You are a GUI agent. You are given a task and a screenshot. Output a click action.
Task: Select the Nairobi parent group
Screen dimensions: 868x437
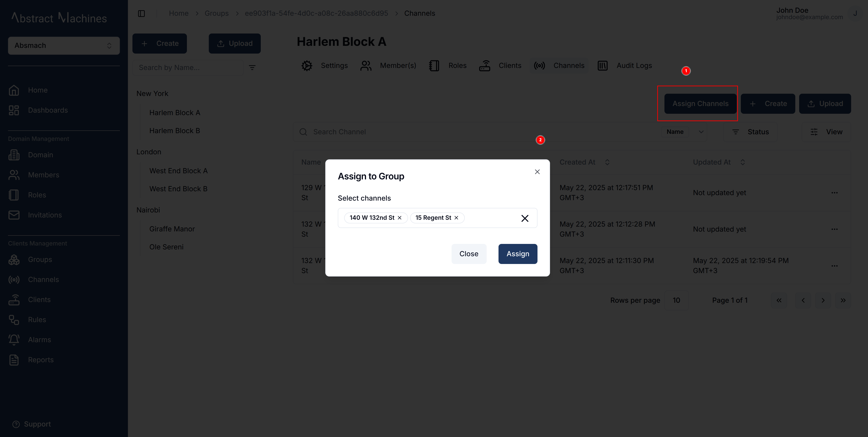(x=148, y=210)
